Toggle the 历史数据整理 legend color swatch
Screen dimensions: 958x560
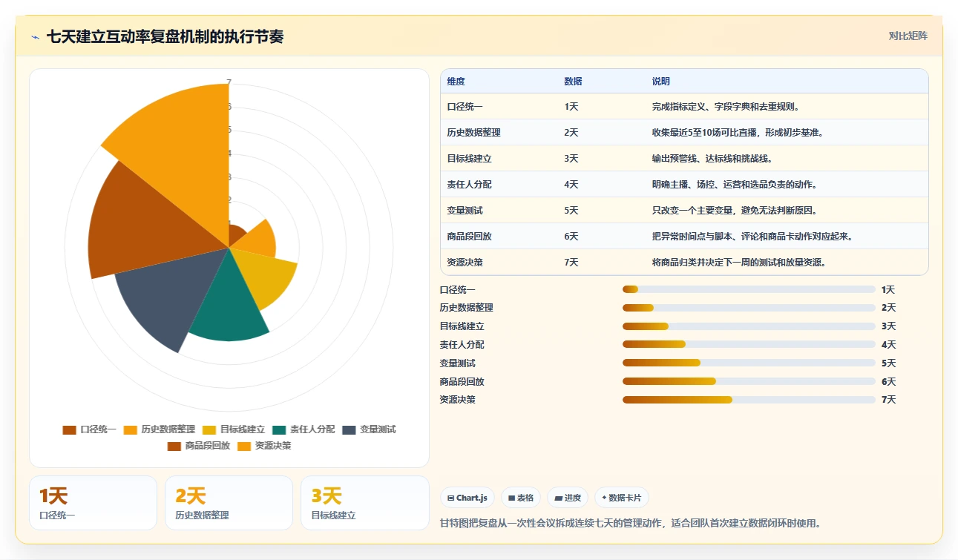131,429
